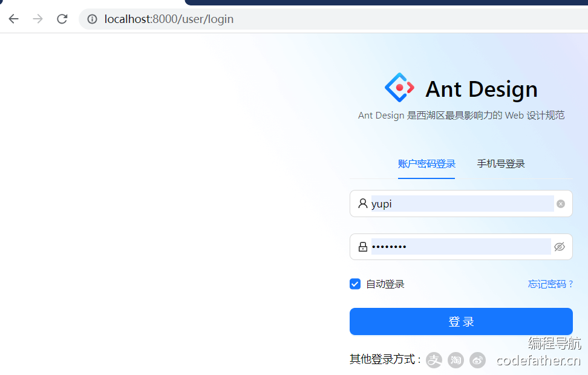Clear the username field with the X icon
The width and height of the screenshot is (588, 375).
click(x=561, y=204)
